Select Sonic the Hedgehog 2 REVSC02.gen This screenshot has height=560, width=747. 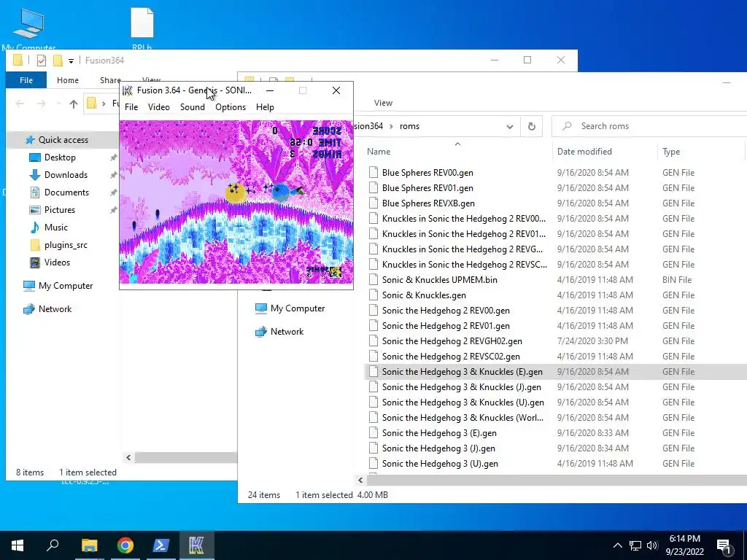tap(451, 356)
